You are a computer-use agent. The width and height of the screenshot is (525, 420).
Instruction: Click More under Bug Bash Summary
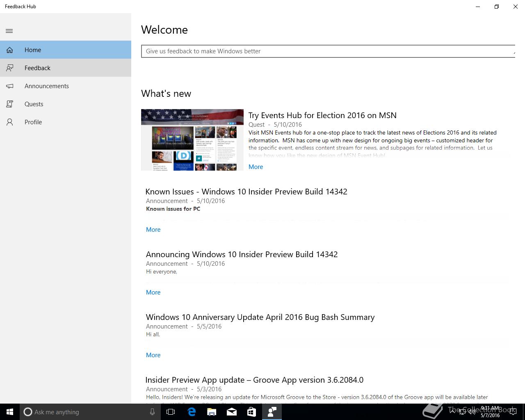coord(153,355)
